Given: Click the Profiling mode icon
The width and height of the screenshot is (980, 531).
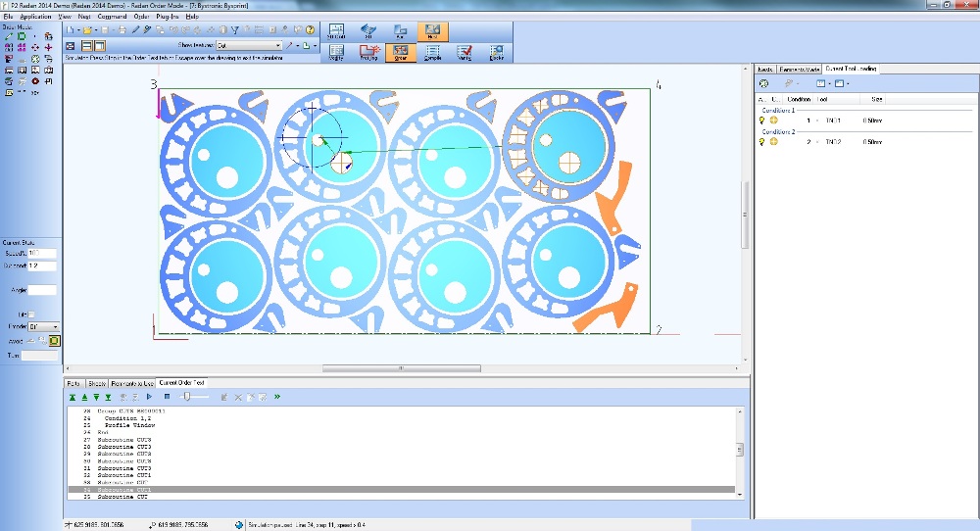Looking at the screenshot, I should pyautogui.click(x=368, y=53).
